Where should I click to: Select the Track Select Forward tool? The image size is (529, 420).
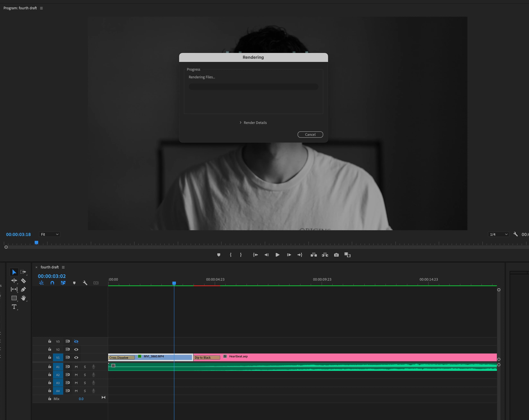(23, 272)
